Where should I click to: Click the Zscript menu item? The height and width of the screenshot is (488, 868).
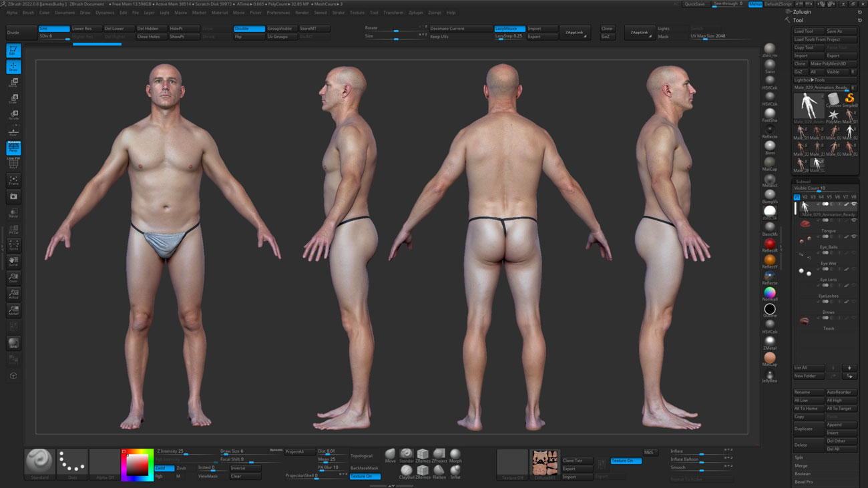(x=435, y=12)
